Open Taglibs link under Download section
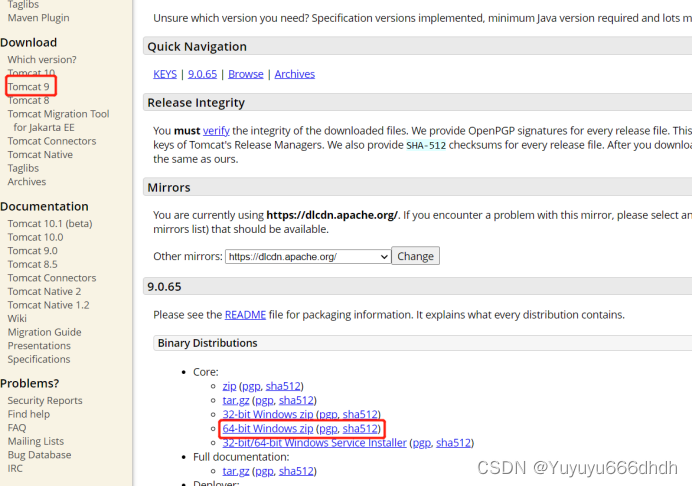 tap(23, 168)
